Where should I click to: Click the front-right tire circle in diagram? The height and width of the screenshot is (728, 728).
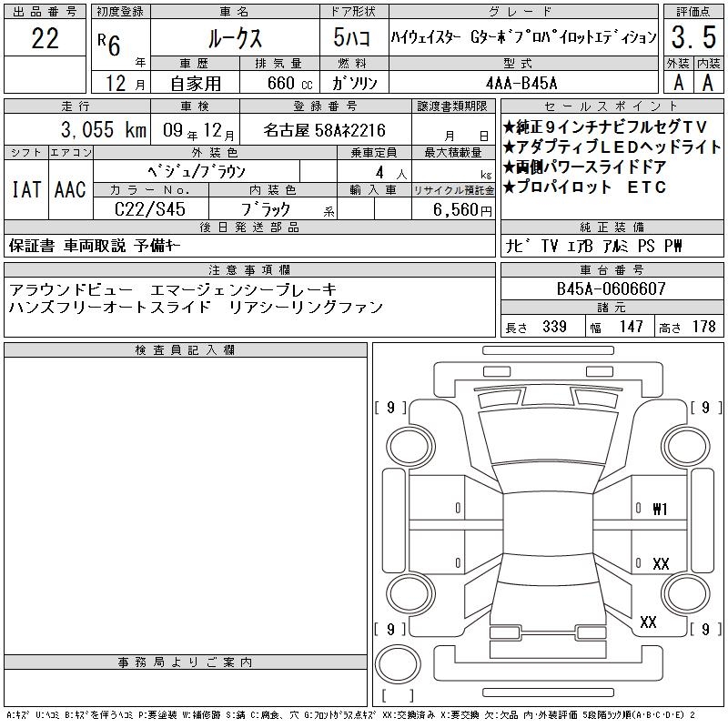click(x=686, y=447)
